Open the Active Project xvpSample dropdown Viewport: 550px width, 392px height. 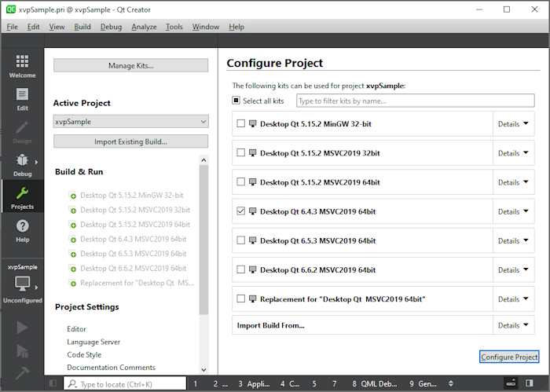[131, 122]
